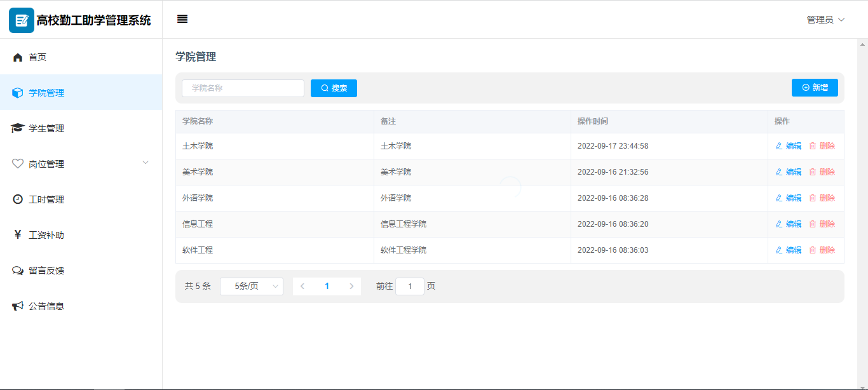Delete the 软件工程 row
The height and width of the screenshot is (390, 868).
pyautogui.click(x=822, y=250)
